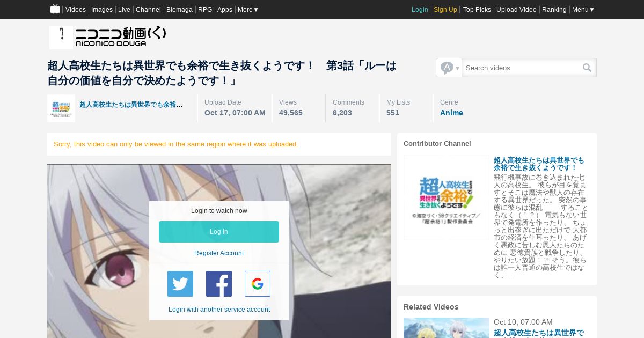
Task: Click the Login link in top bar
Action: click(420, 10)
